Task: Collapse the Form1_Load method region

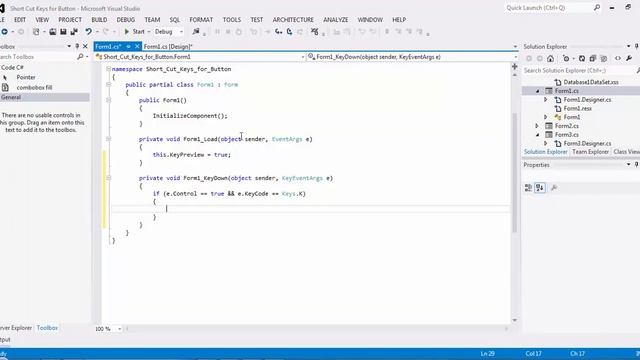Action: coord(109,139)
